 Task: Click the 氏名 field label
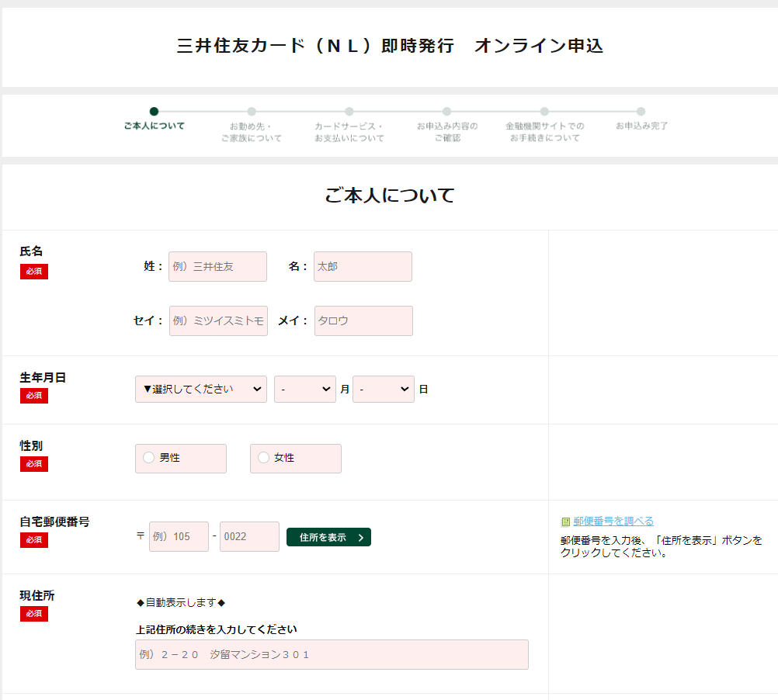(31, 251)
